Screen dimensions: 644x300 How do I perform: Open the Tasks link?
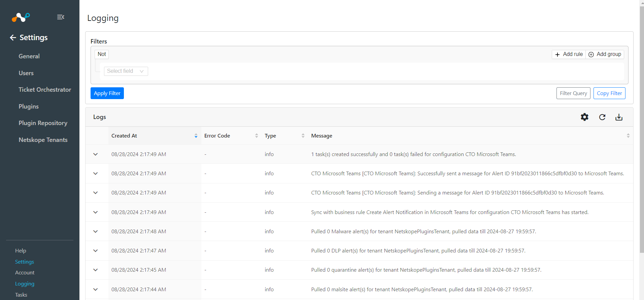pos(21,295)
